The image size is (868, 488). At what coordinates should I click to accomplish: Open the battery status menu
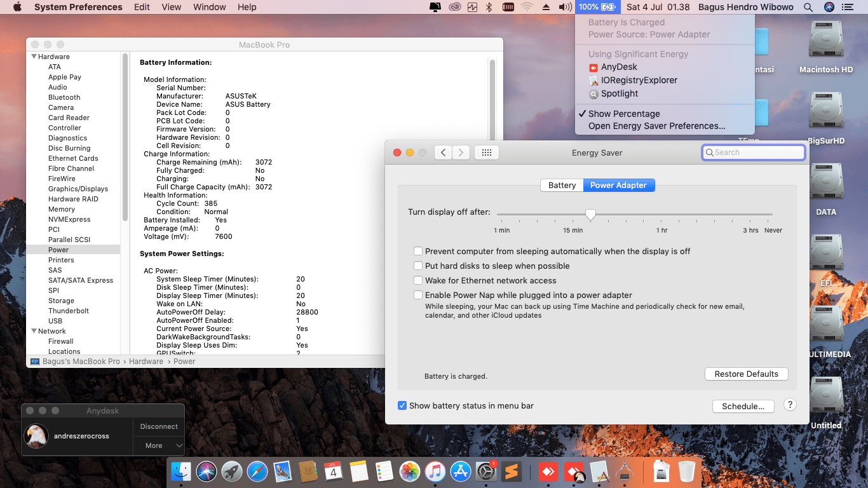598,7
